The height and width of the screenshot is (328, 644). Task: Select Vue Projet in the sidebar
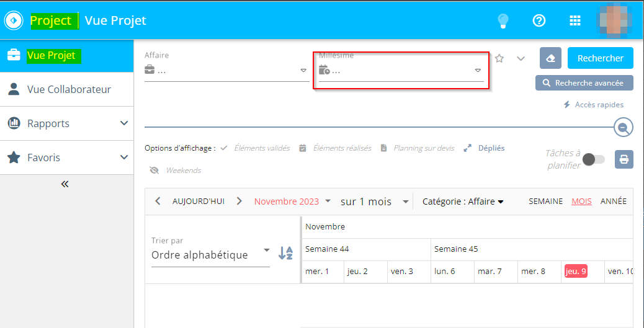tap(66, 55)
